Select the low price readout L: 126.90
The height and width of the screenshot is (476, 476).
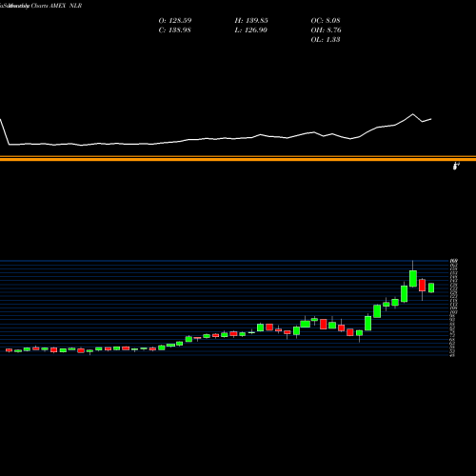(250, 30)
